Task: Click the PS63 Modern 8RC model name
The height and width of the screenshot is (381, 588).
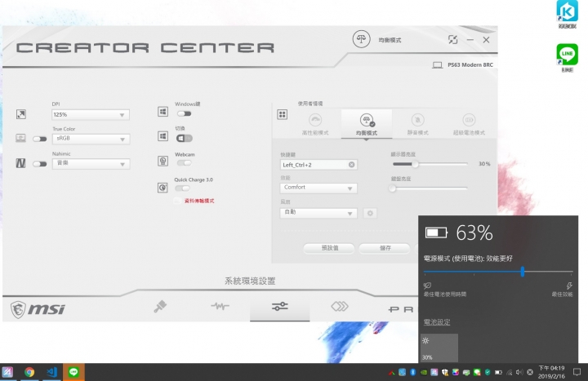Action: tap(470, 64)
